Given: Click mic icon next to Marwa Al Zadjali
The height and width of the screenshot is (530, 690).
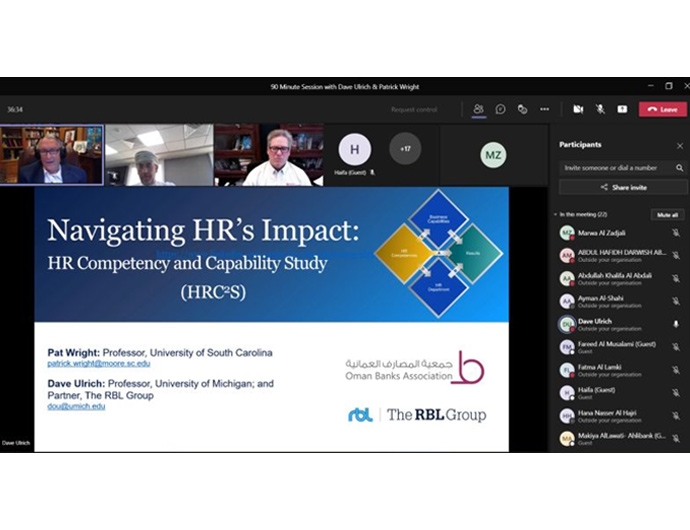Looking at the screenshot, I should (676, 233).
